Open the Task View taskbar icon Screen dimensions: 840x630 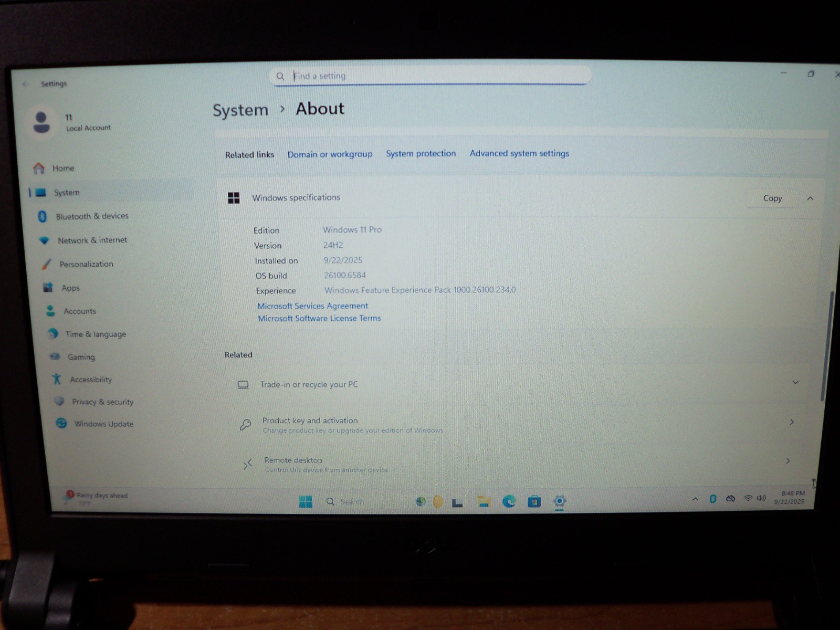tap(457, 502)
